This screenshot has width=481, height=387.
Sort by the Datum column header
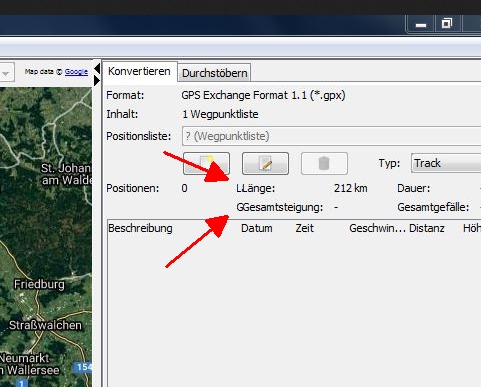257,228
